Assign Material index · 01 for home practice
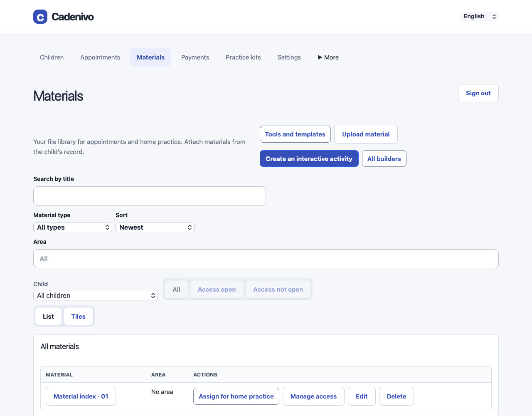532x416 pixels. (236, 396)
